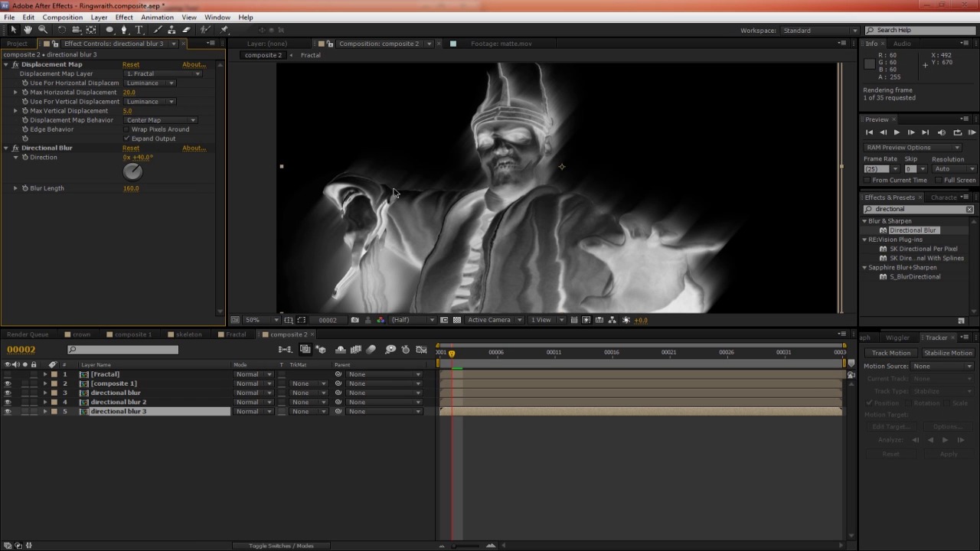Click the Brainstorm icon in timeline
Viewport: 980px width, 551px height.
click(390, 350)
